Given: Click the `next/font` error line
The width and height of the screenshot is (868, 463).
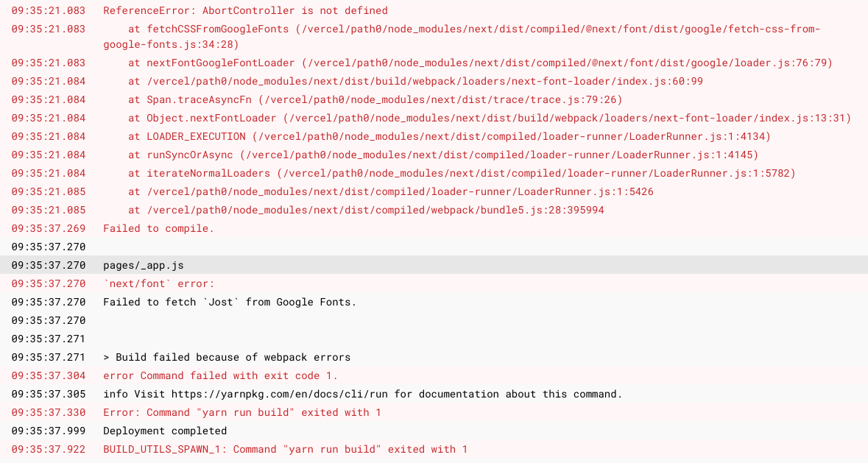Looking at the screenshot, I should (x=434, y=283).
